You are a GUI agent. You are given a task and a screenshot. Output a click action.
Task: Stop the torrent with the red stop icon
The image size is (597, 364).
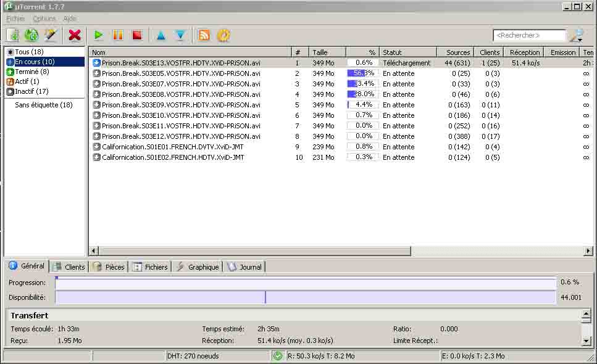(x=137, y=35)
